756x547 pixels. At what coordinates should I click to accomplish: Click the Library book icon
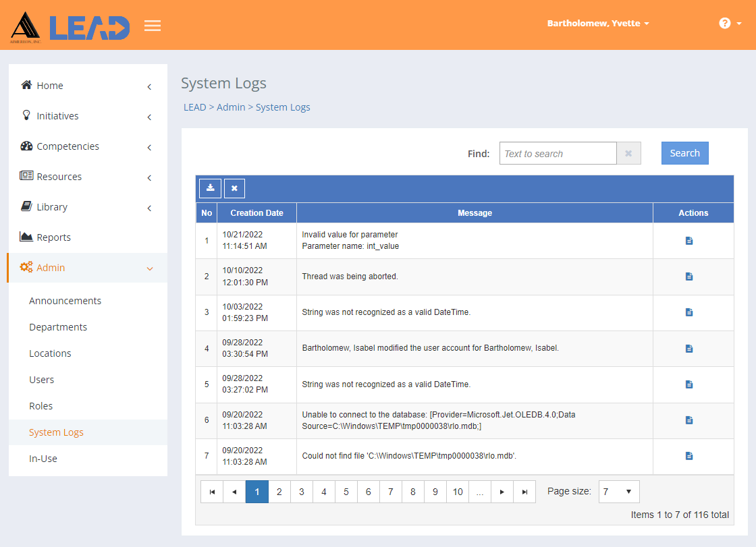26,206
